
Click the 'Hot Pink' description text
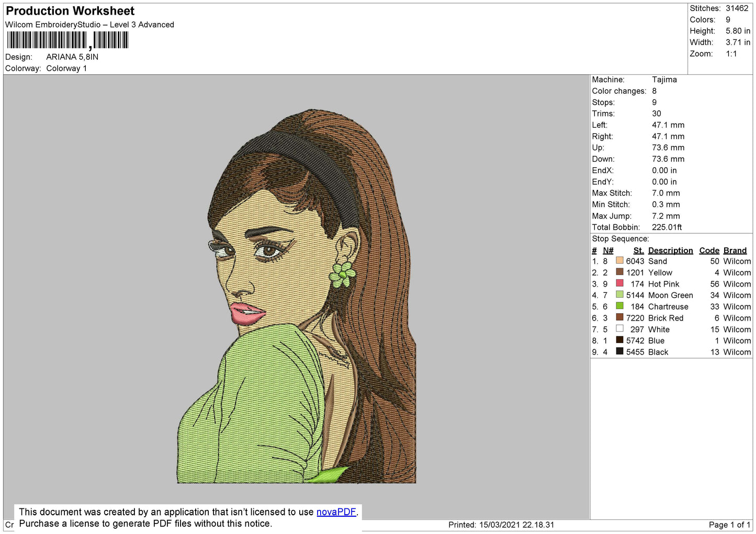(x=663, y=284)
